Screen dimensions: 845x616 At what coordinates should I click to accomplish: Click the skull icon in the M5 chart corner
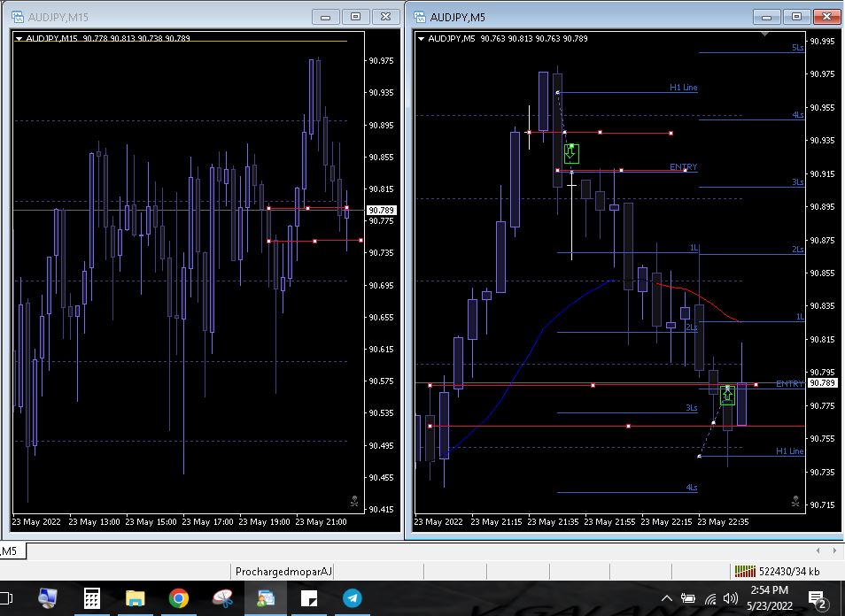point(795,501)
